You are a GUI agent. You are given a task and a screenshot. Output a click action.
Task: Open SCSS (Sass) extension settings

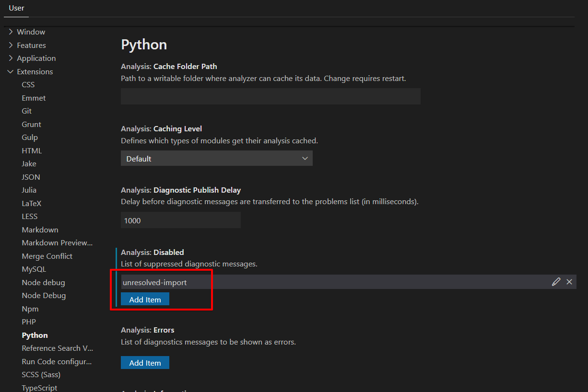coord(41,375)
